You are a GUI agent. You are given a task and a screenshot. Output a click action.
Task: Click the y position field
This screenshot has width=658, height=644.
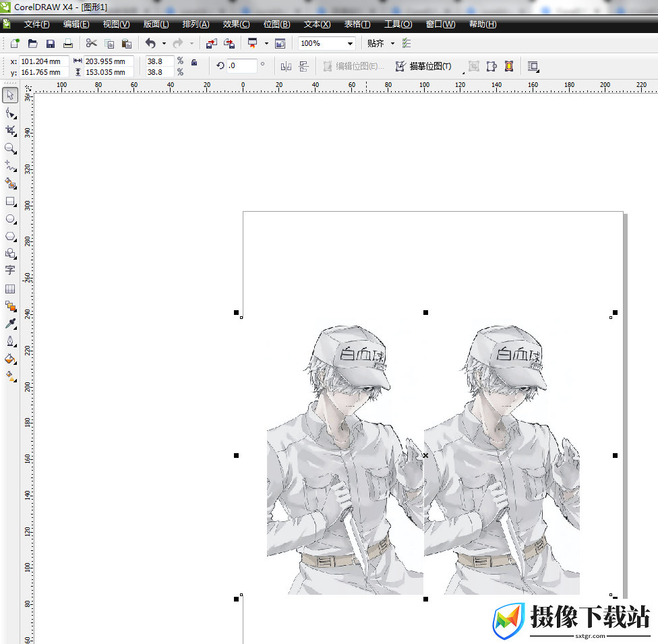coord(44,72)
